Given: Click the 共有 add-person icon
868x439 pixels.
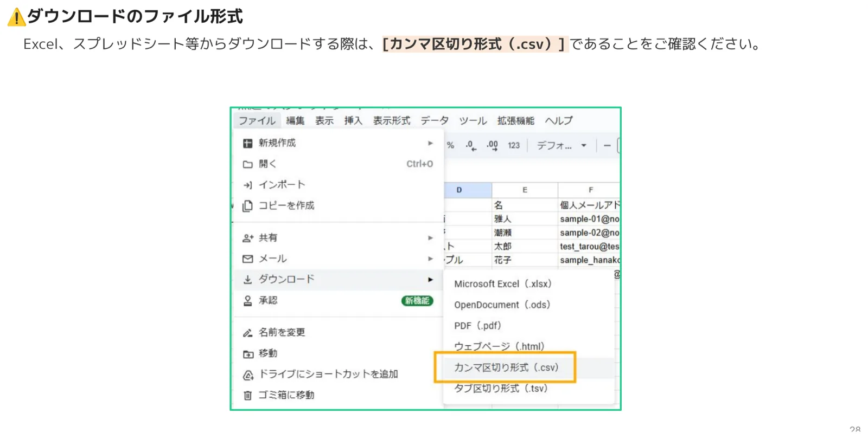Looking at the screenshot, I should click(247, 238).
